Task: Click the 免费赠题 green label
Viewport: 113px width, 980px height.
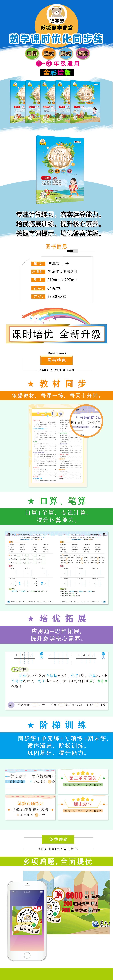Action: tap(58, 840)
